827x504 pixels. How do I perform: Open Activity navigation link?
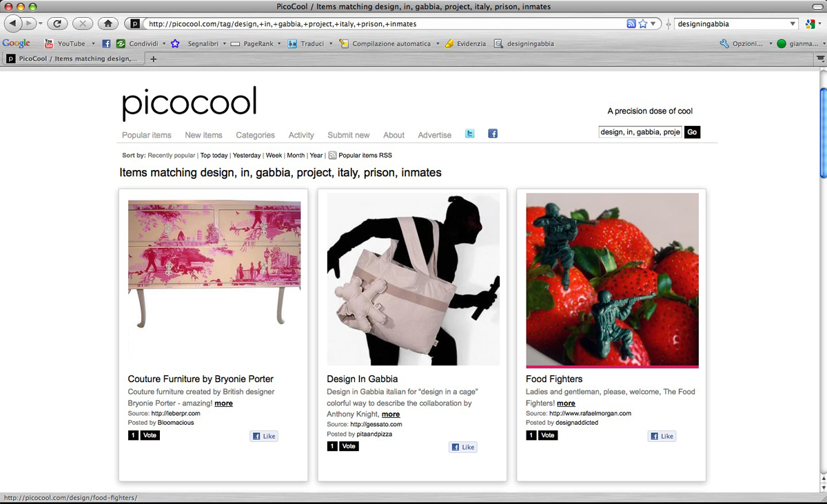301,135
